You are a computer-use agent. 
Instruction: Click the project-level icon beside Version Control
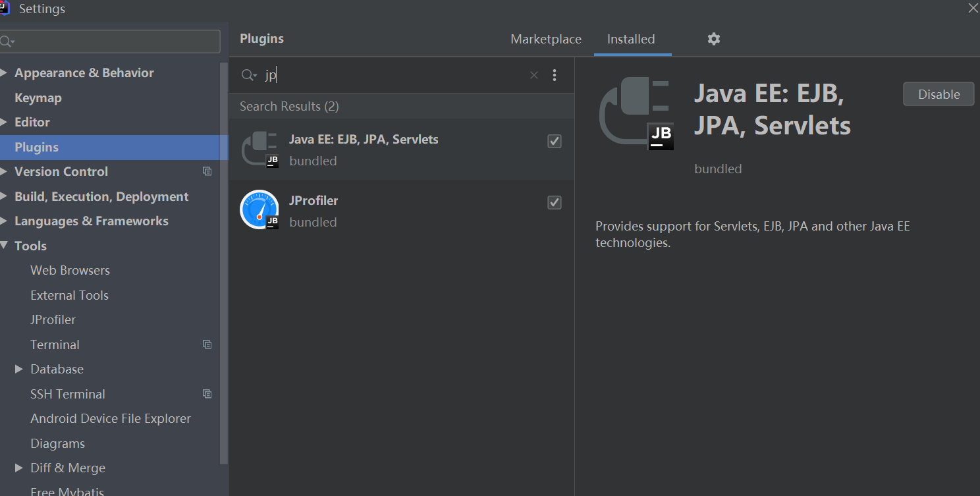pyautogui.click(x=207, y=171)
